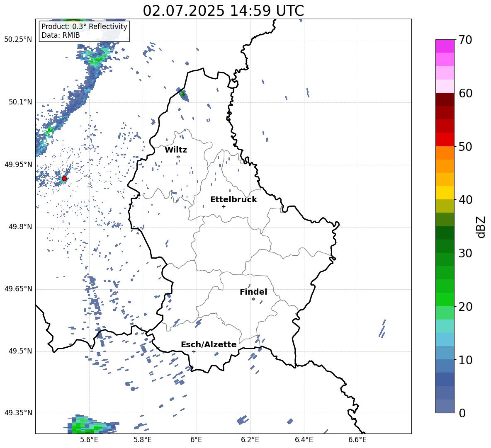Click the bright green colorbar segment just above 20
This screenshot has height=448, width=491.
tap(445, 299)
